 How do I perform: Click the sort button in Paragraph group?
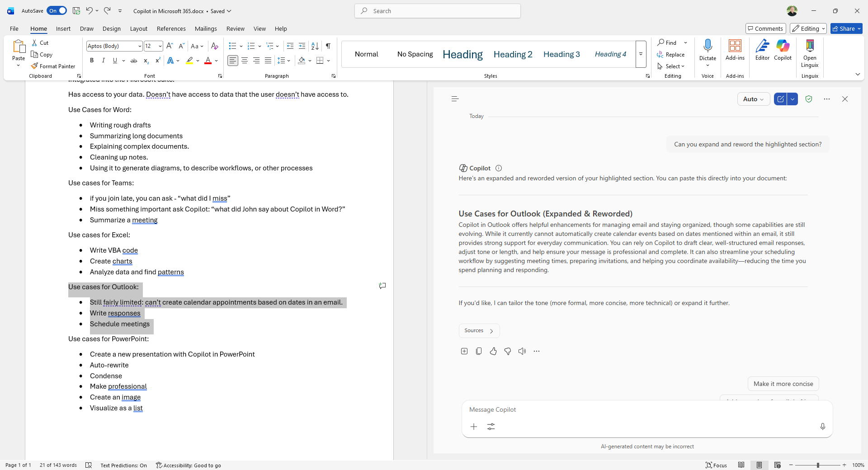point(315,46)
